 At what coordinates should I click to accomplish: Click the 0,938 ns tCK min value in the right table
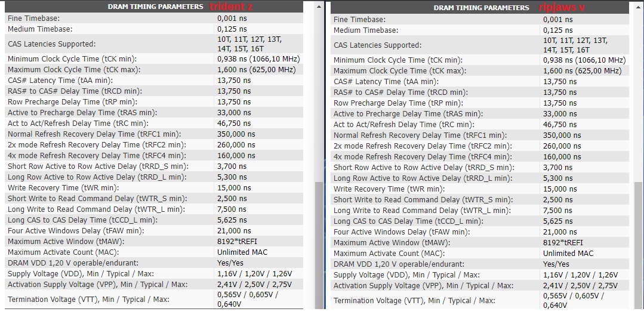pyautogui.click(x=584, y=60)
